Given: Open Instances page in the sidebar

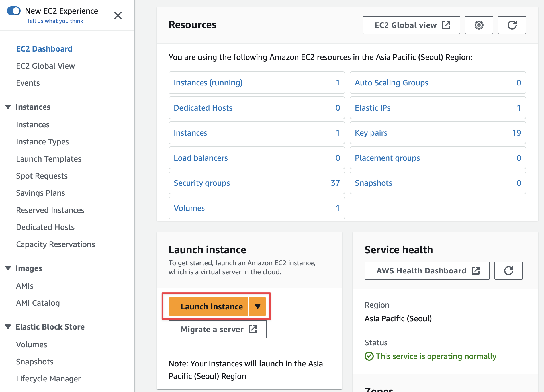Looking at the screenshot, I should 33,124.
